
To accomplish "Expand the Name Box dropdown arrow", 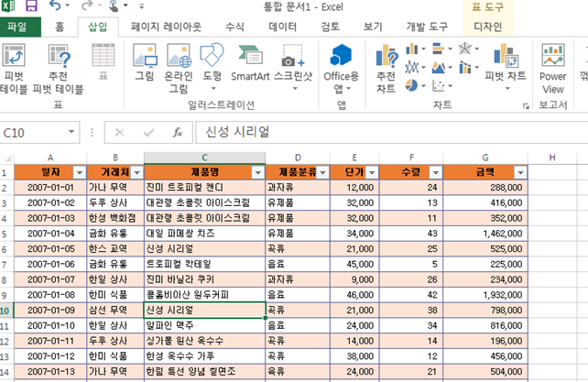I will 71,132.
